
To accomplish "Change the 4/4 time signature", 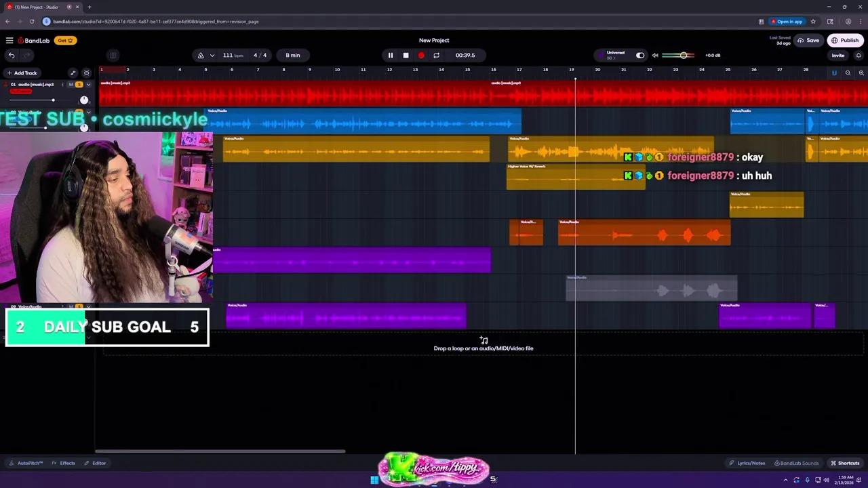I will coord(260,56).
